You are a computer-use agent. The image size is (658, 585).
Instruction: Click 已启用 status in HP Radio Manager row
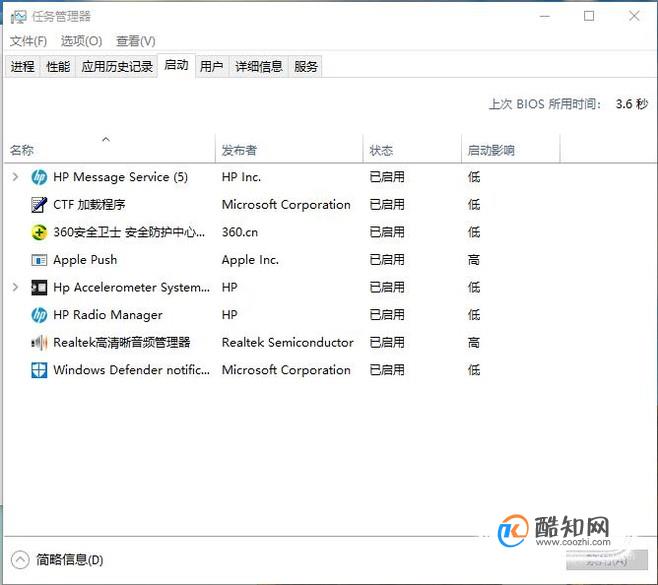(387, 315)
